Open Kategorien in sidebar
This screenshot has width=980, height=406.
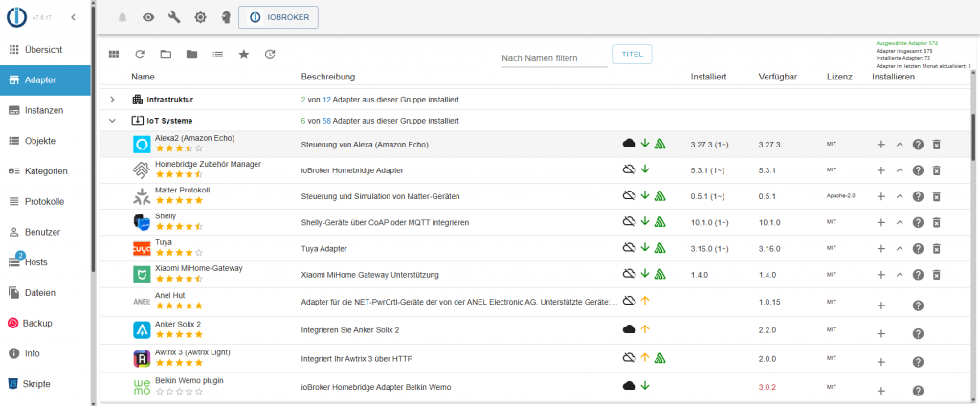pos(45,170)
